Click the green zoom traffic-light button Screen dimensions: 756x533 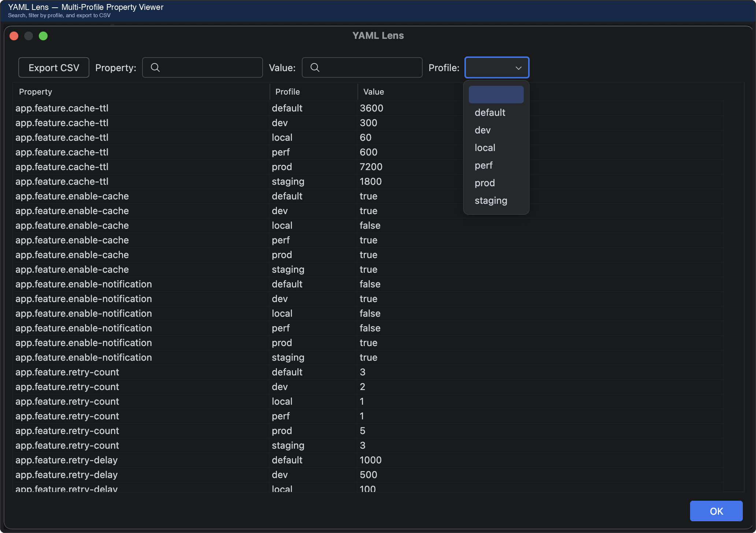click(43, 36)
